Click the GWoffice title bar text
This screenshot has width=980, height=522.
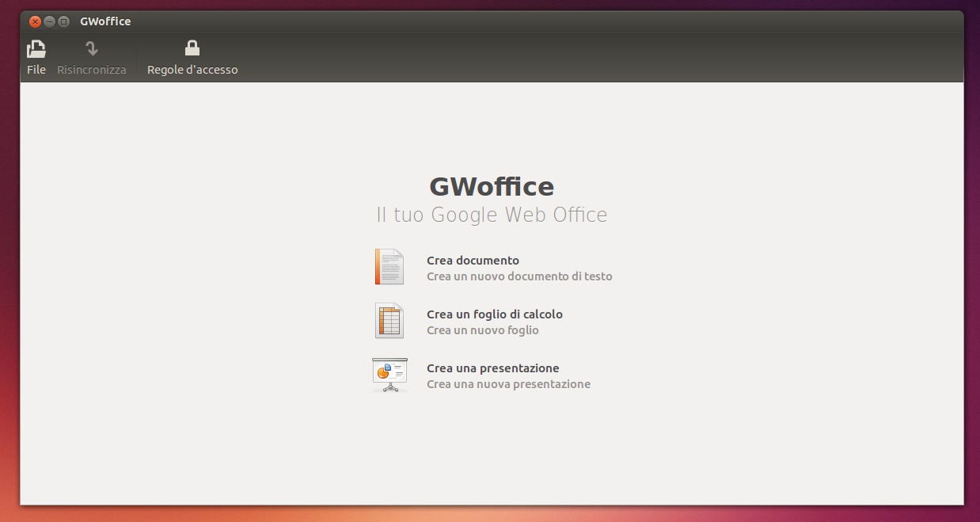[x=105, y=21]
